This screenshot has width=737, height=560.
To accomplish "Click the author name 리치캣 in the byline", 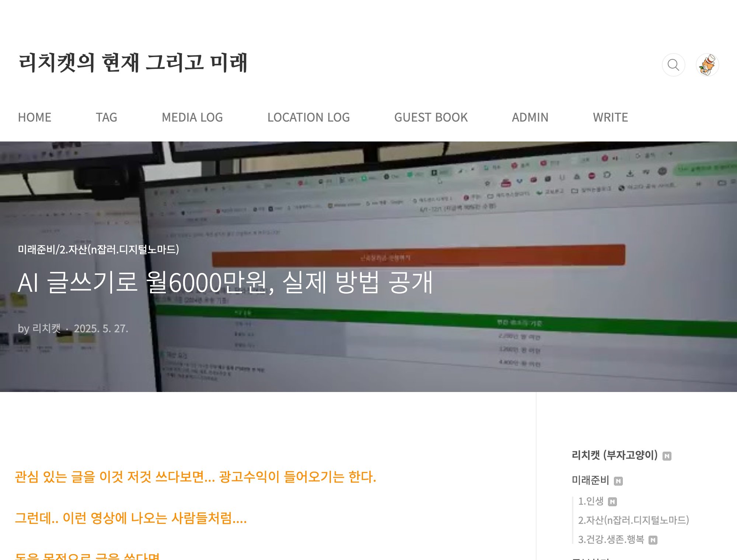I will [x=46, y=328].
